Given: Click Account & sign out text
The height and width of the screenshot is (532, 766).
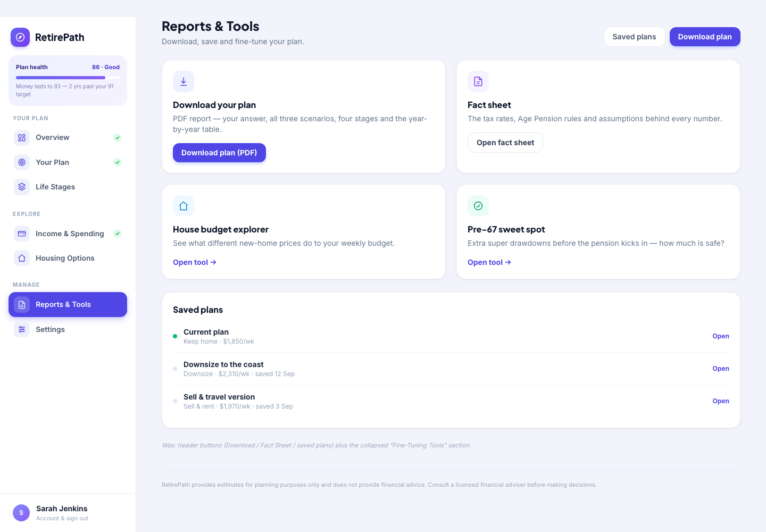Looking at the screenshot, I should 62,519.
